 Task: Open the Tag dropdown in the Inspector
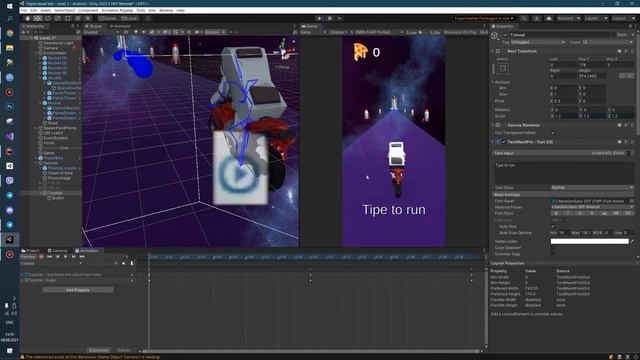click(x=538, y=42)
